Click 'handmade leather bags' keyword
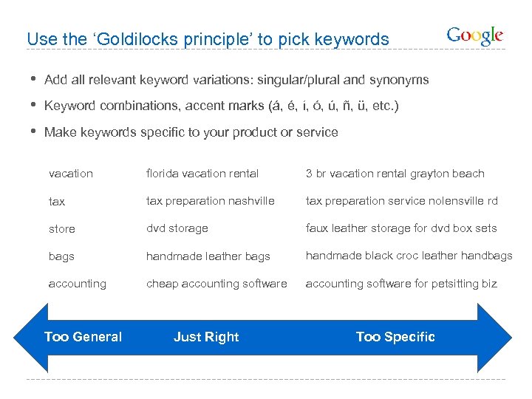This screenshot has width=532, height=399. [x=208, y=256]
